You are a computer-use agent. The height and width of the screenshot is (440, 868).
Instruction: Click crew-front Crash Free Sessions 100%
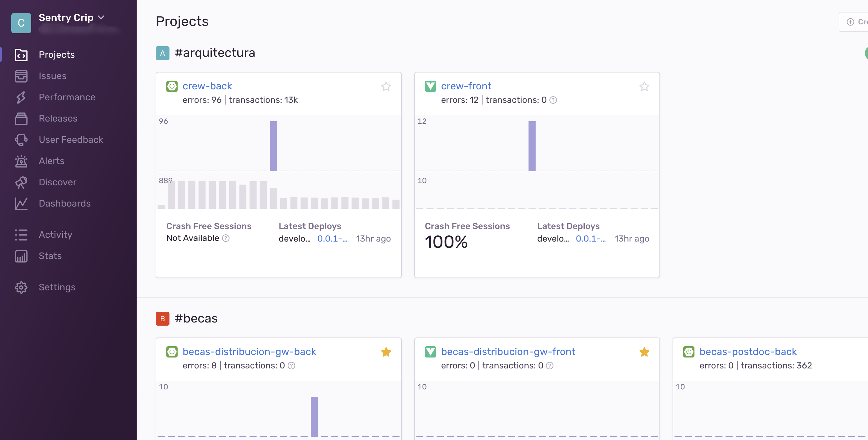click(446, 242)
